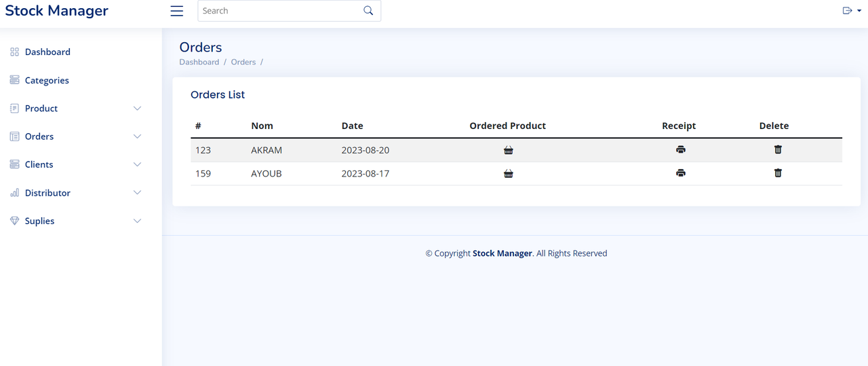Expand the Clients submenu chevron
This screenshot has width=868, height=366.
pos(137,164)
